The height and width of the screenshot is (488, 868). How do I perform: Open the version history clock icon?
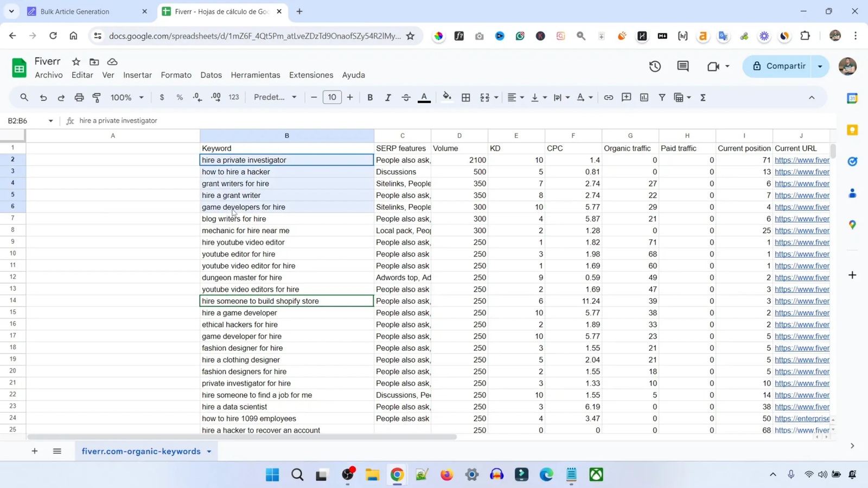coord(655,66)
